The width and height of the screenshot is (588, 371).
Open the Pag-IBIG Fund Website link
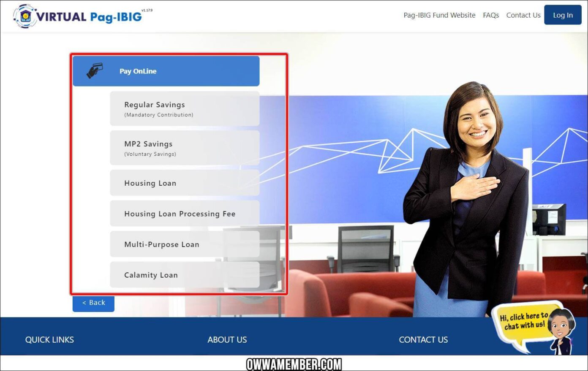tap(439, 15)
